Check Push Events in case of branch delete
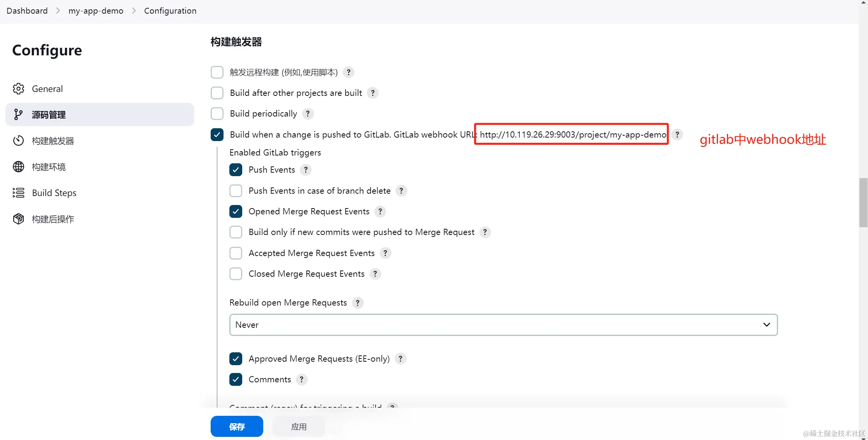Image resolution: width=868 pixels, height=440 pixels. tap(236, 191)
